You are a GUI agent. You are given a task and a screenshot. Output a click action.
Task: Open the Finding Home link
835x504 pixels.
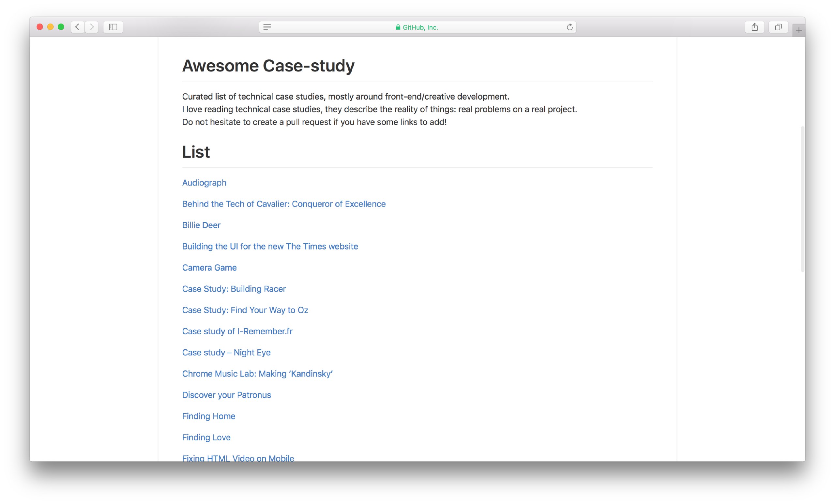coord(209,416)
